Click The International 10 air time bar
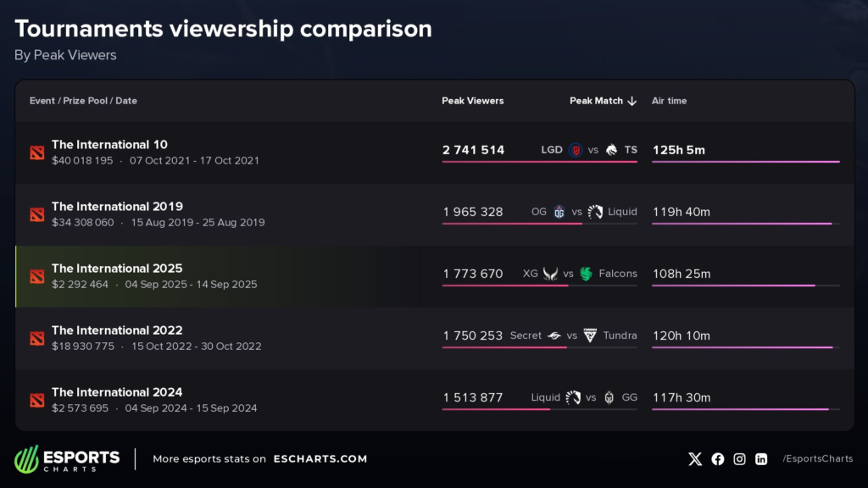 point(745,161)
